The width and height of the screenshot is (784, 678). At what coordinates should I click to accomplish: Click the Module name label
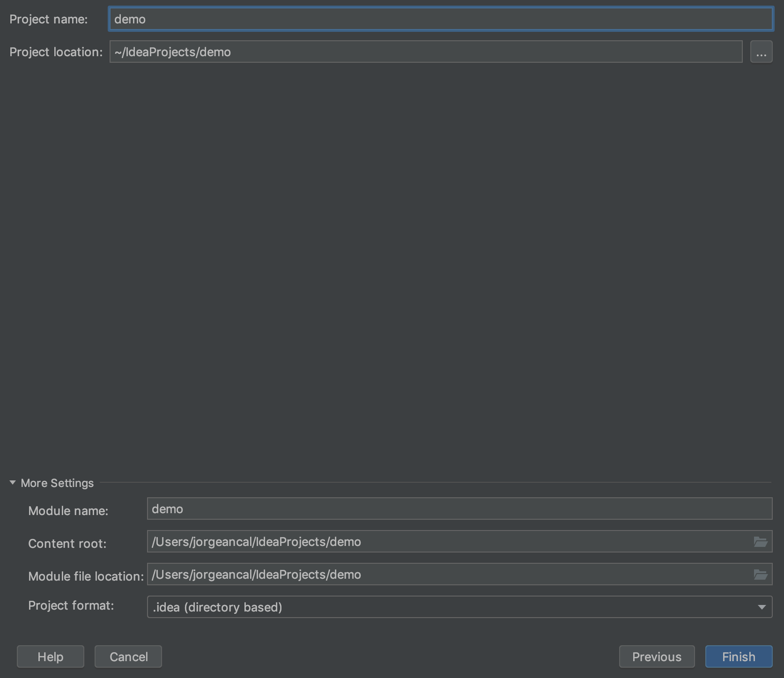click(68, 511)
